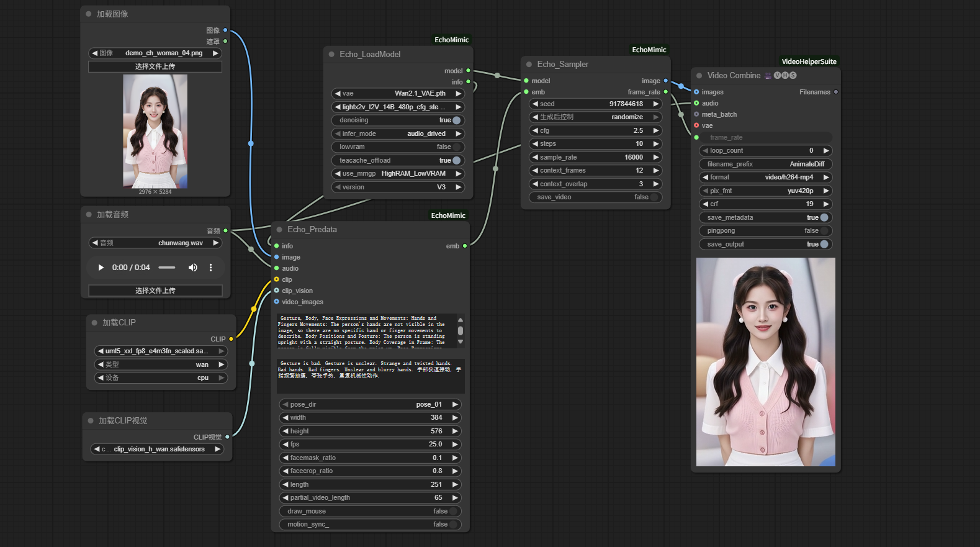Click 选择文件上传 button under image node
This screenshot has height=547, width=980.
155,66
